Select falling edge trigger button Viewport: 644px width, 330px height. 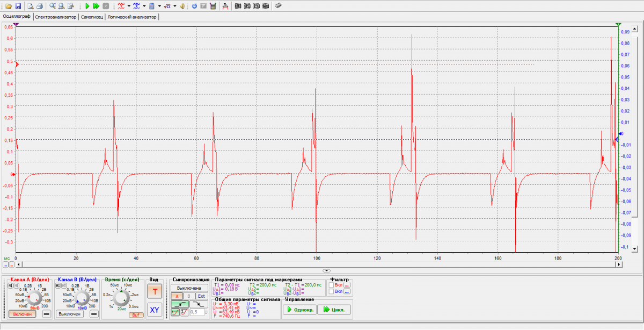tap(199, 304)
